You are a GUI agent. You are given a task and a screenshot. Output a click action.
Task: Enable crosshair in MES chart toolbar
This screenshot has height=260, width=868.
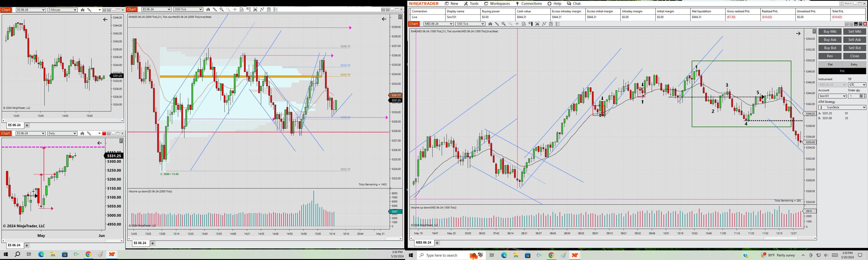pyautogui.click(x=517, y=24)
